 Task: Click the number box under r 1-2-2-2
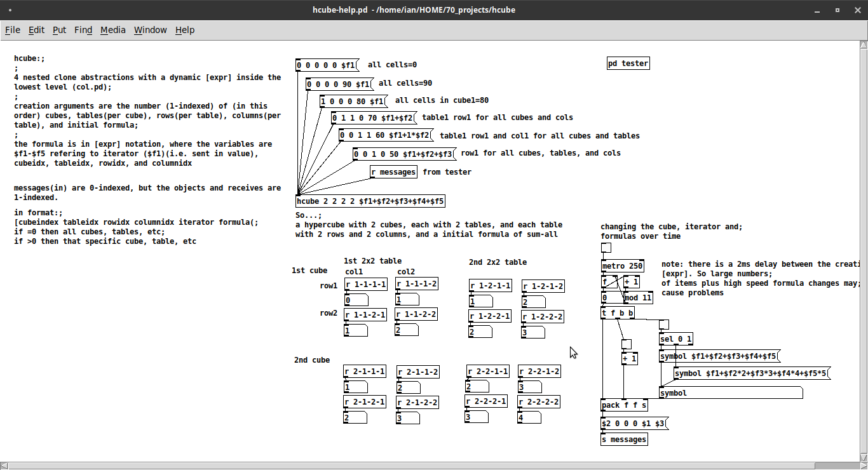click(533, 332)
